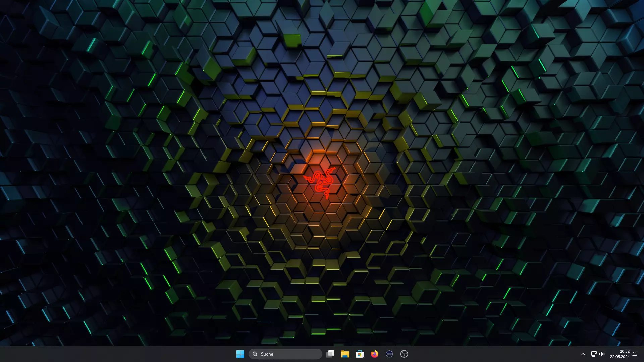Open the Windows Start menu
This screenshot has width=644, height=362.
tap(240, 354)
